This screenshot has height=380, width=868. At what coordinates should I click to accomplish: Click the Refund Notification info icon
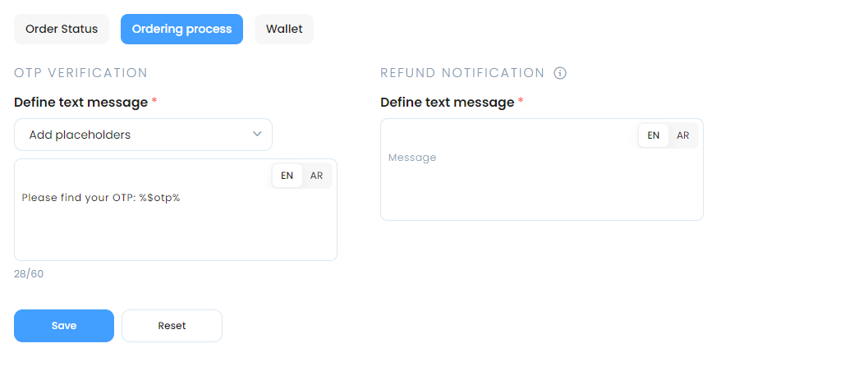click(560, 73)
